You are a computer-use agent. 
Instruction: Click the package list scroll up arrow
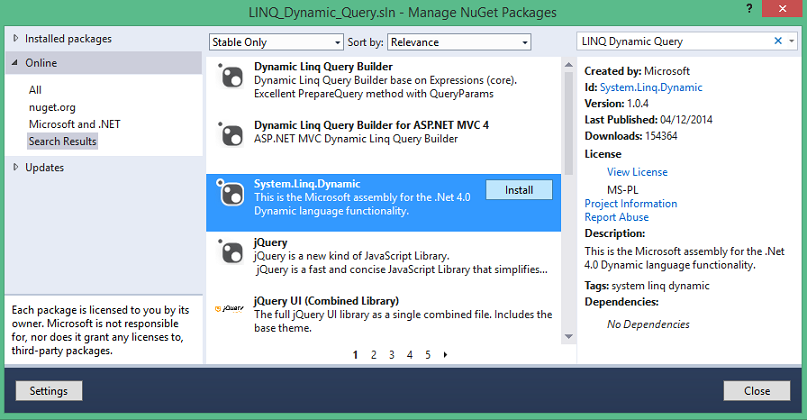point(569,65)
